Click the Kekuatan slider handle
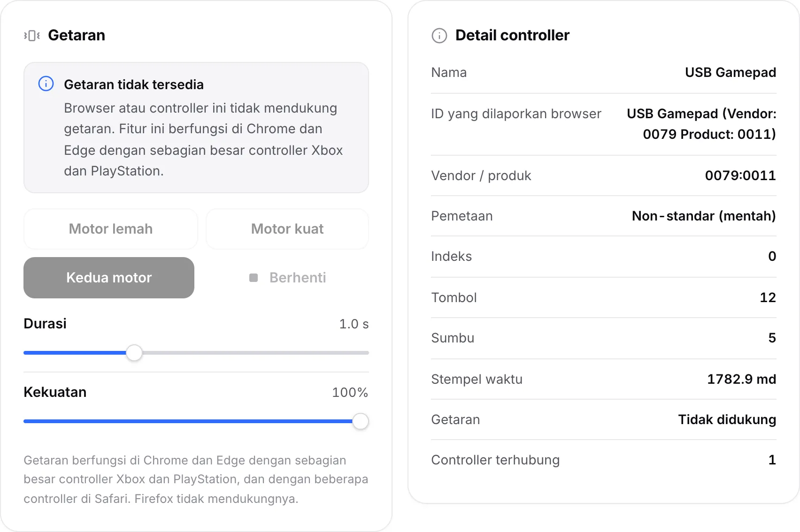800x532 pixels. click(360, 421)
